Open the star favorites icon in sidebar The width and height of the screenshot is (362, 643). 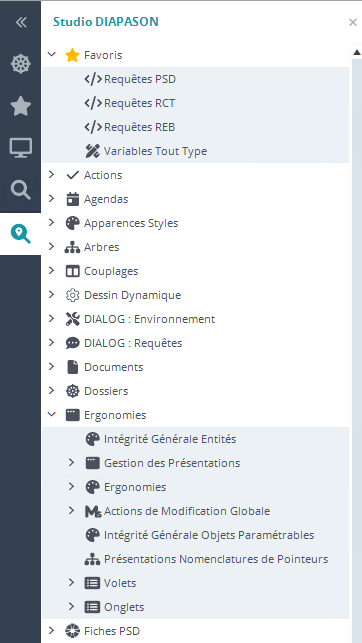pos(20,107)
